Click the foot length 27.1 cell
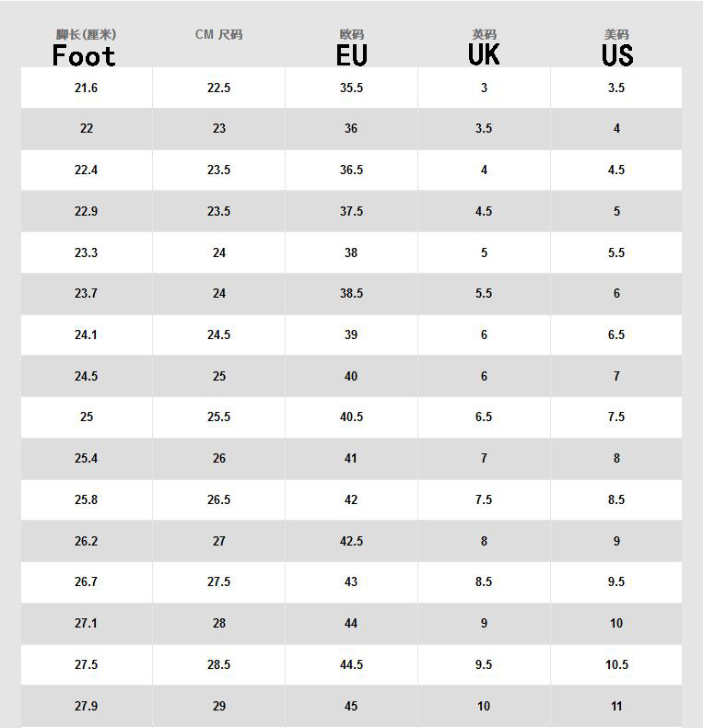The width and height of the screenshot is (703, 728). (86, 623)
